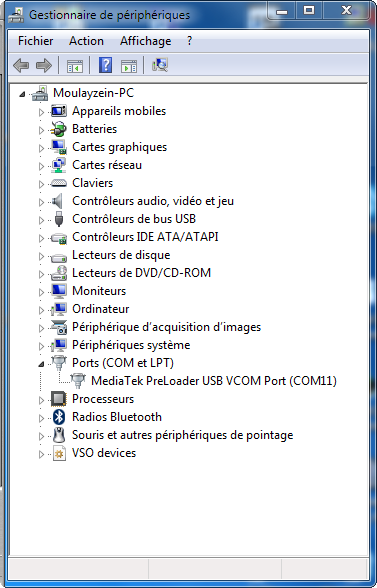The height and width of the screenshot is (588, 377).
Task: Select MediaTek PreLoader USB VCOM Port (COM11)
Action: tap(214, 381)
